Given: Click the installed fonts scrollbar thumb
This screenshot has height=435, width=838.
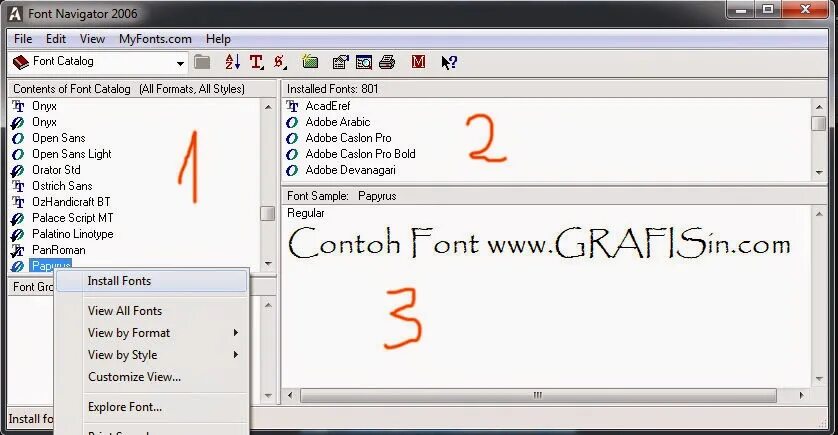Looking at the screenshot, I should pos(819,123).
